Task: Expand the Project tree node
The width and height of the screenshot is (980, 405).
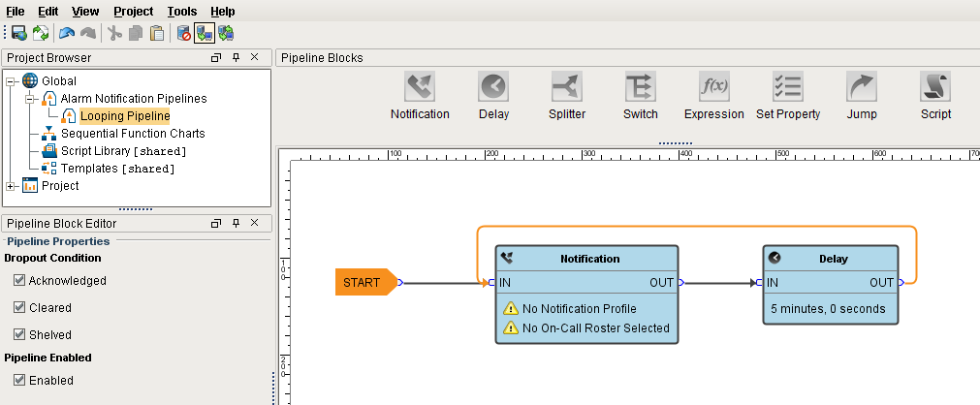Action: (11, 186)
